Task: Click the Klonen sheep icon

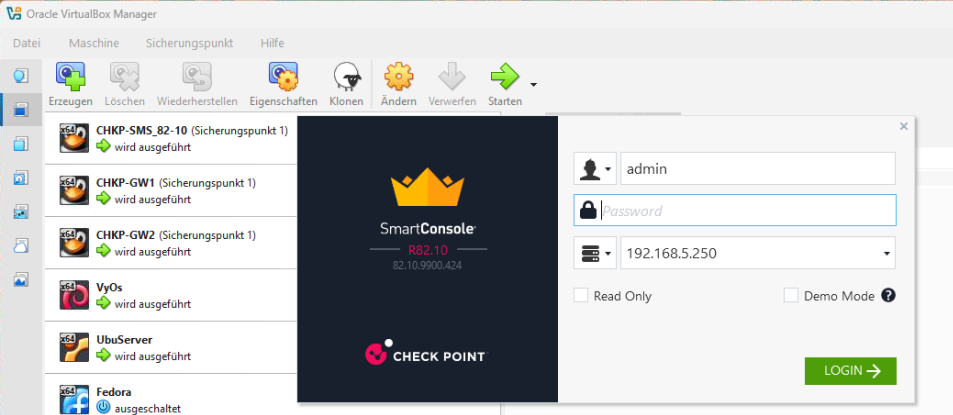Action: tap(346, 77)
